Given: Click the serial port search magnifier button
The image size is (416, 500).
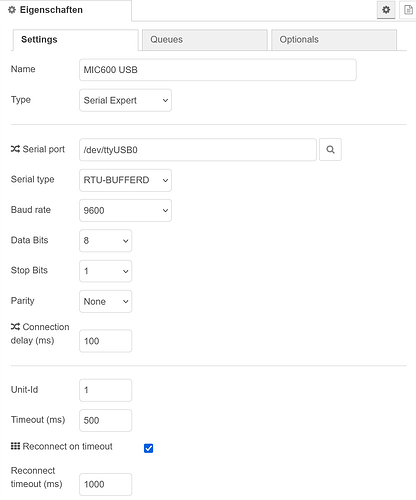Looking at the screenshot, I should (330, 150).
